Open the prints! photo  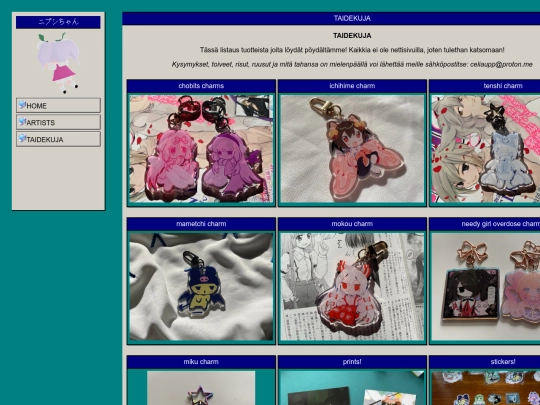point(352,388)
